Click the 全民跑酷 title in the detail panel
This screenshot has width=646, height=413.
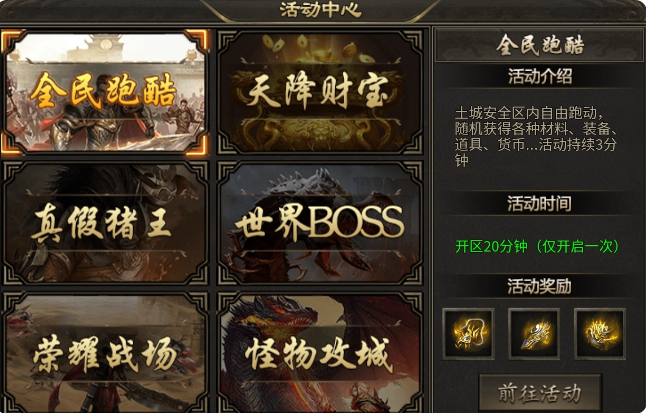coord(540,45)
